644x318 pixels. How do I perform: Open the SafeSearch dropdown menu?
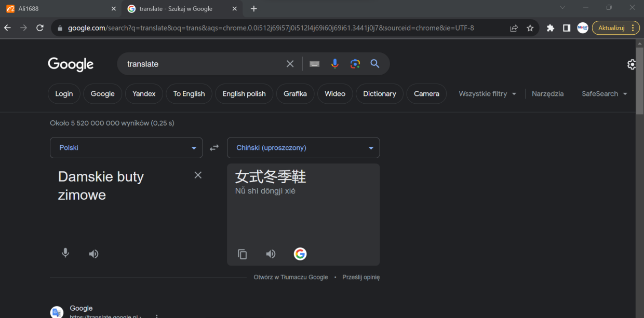click(604, 94)
